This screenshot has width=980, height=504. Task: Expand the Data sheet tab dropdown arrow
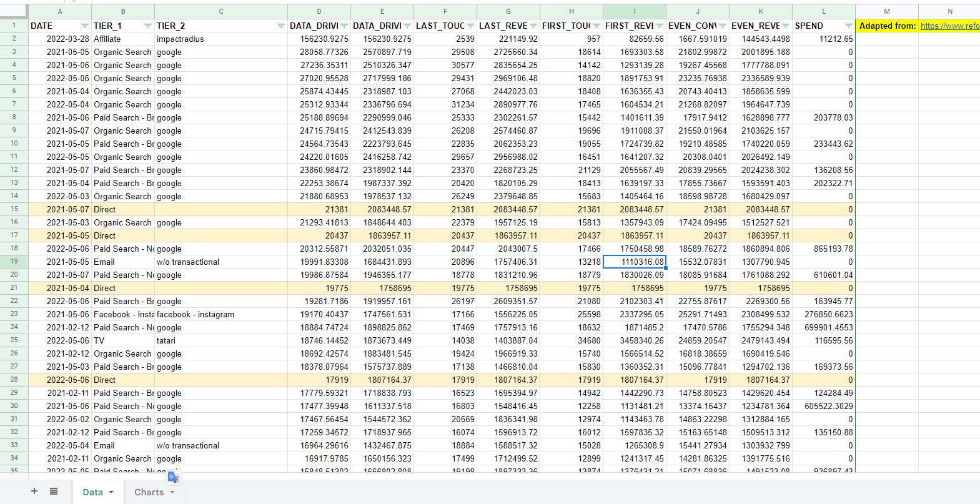point(111,492)
